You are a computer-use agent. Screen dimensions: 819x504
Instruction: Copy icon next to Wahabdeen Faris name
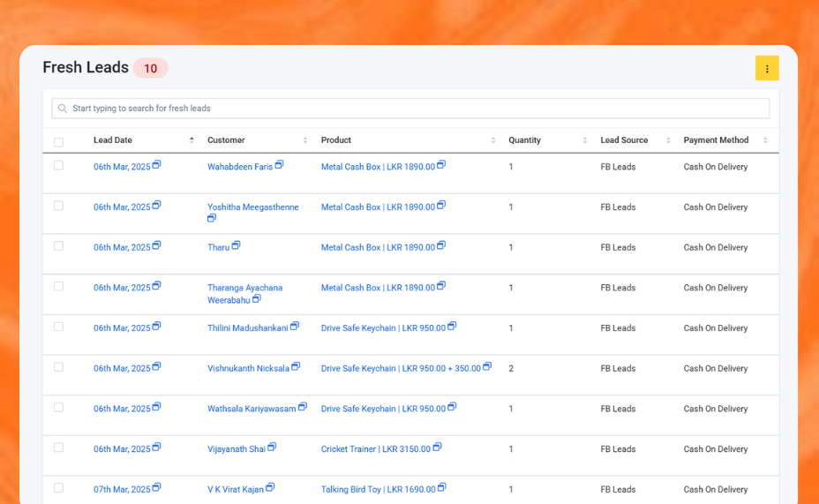280,165
